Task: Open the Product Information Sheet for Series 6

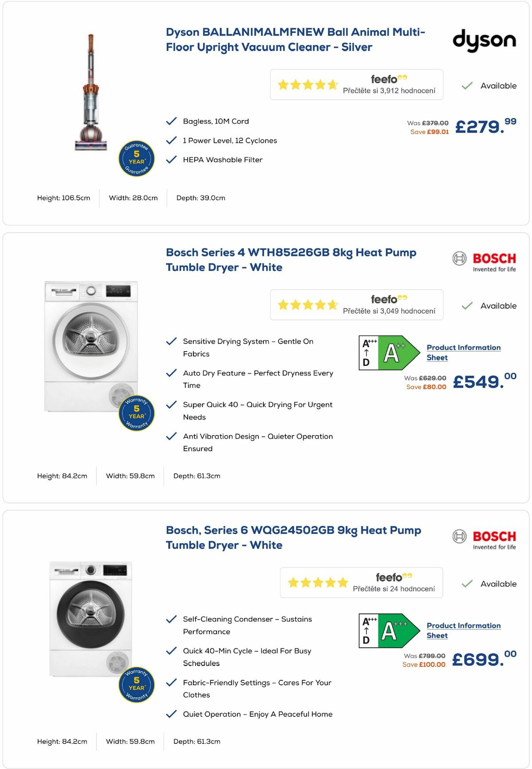Action: [x=463, y=630]
